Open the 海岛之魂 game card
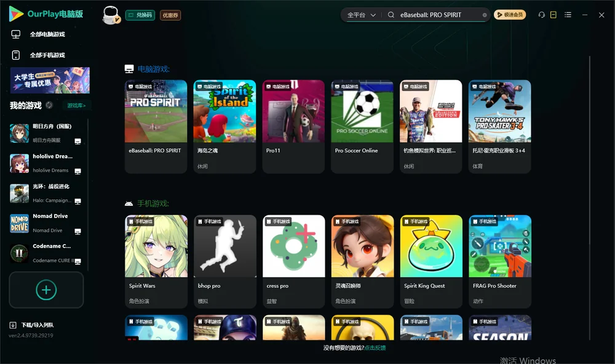This screenshot has height=364, width=615. click(224, 126)
